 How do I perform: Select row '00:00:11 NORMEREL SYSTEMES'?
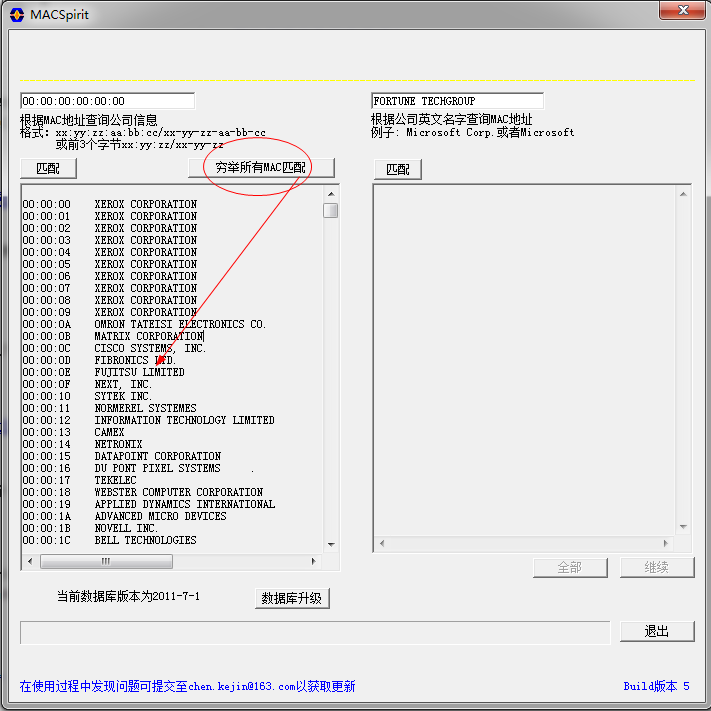(x=109, y=409)
